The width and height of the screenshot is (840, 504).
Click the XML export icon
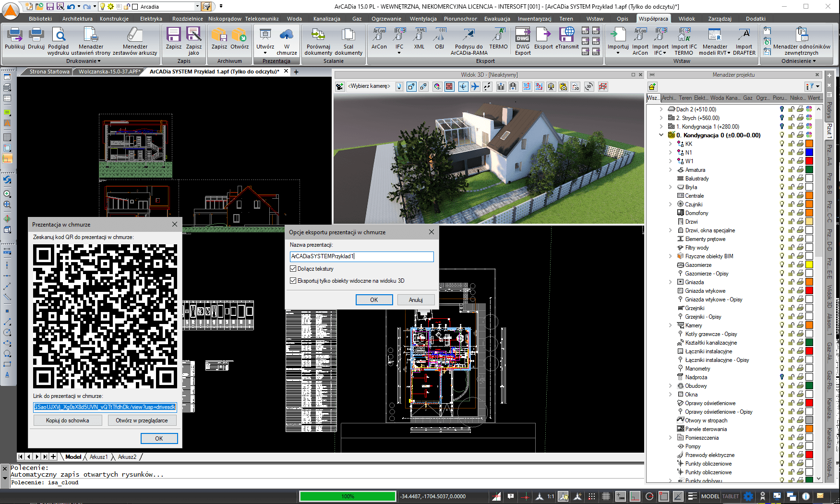tap(419, 38)
